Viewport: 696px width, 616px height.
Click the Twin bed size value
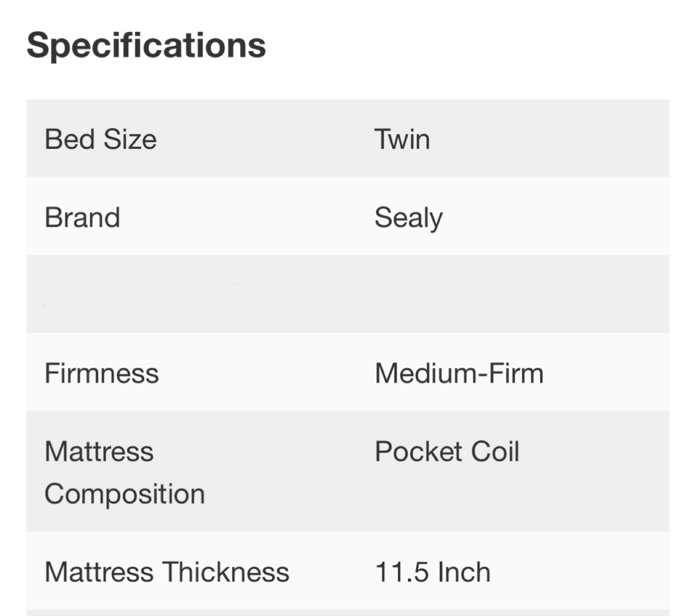(x=402, y=139)
